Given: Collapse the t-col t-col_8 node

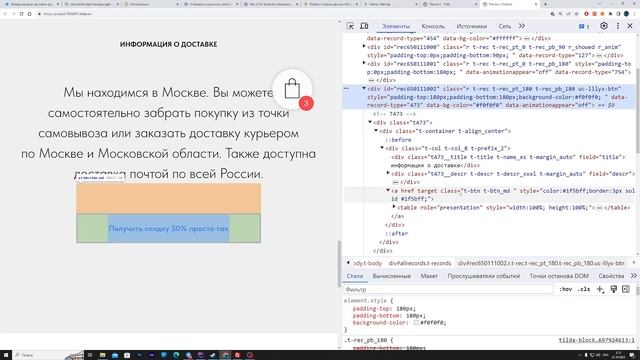Looking at the screenshot, I should (382, 148).
